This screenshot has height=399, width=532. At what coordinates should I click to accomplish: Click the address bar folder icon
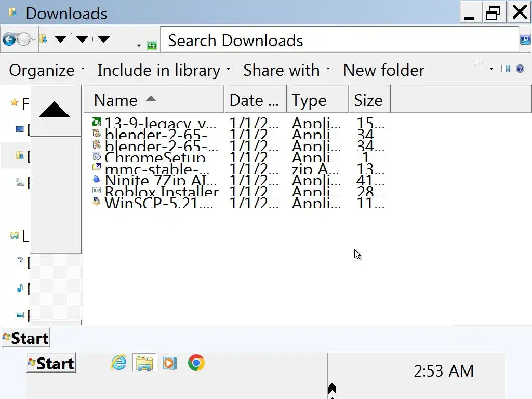[x=44, y=39]
